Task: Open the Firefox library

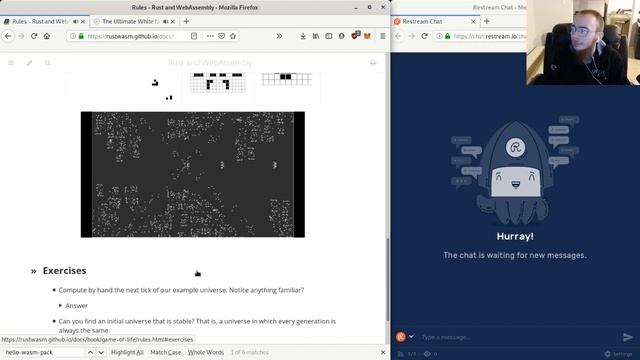Action: tap(316, 36)
